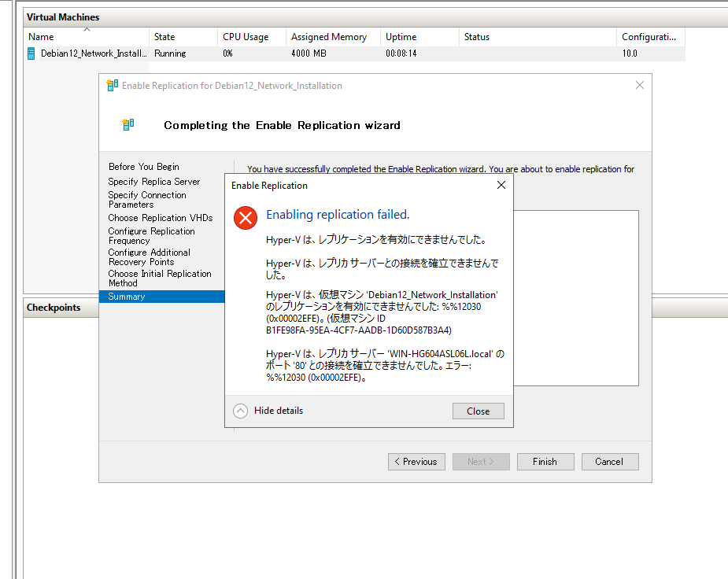Go back with Previous button
The height and width of the screenshot is (579, 728).
click(x=416, y=462)
